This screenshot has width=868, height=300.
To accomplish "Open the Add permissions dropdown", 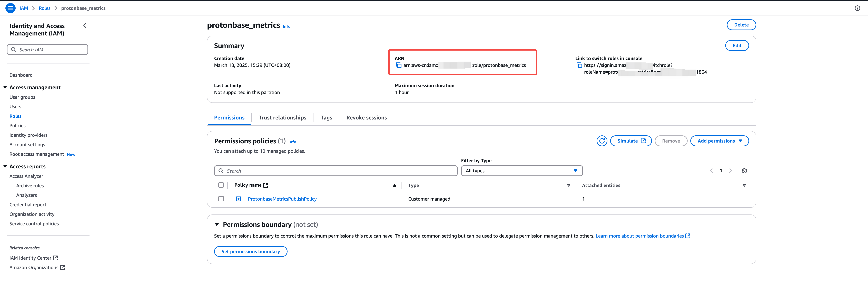I will pos(719,141).
